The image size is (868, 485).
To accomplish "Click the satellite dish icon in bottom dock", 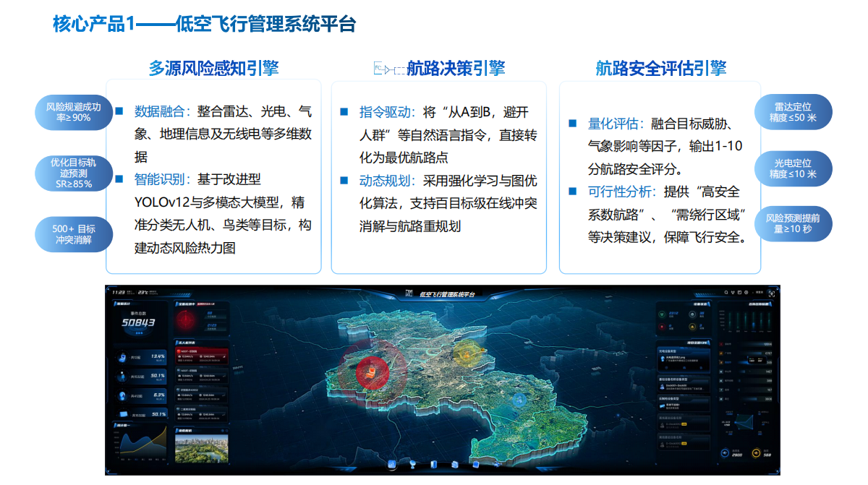I will 413,464.
